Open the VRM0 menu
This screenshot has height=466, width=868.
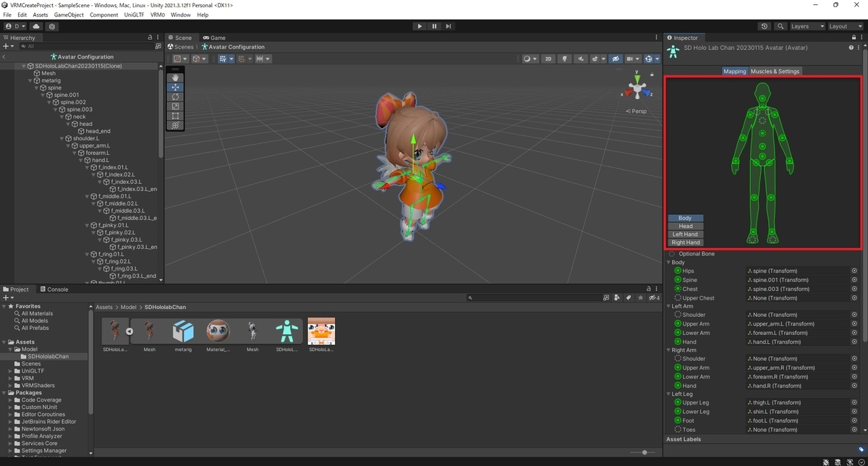click(x=158, y=14)
